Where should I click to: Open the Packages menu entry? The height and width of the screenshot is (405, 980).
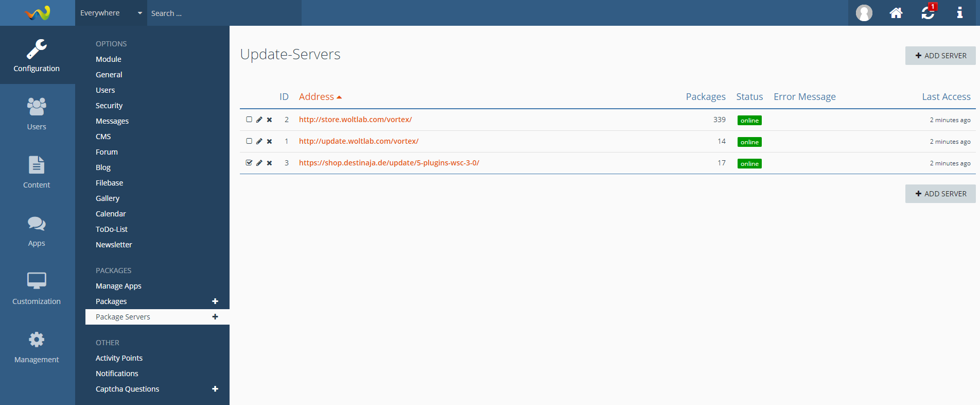[111, 301]
